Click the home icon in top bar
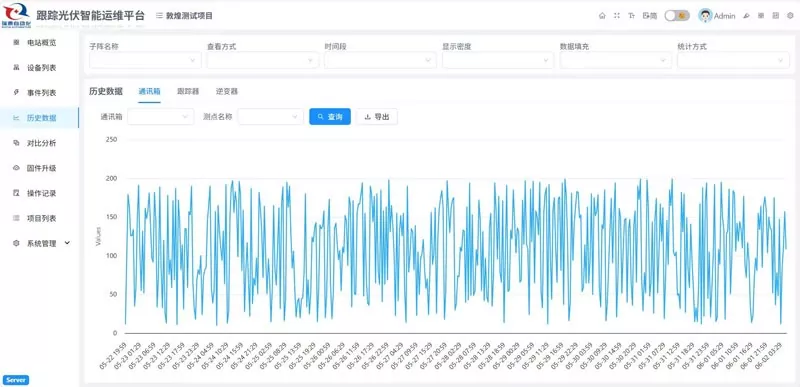 [602, 16]
